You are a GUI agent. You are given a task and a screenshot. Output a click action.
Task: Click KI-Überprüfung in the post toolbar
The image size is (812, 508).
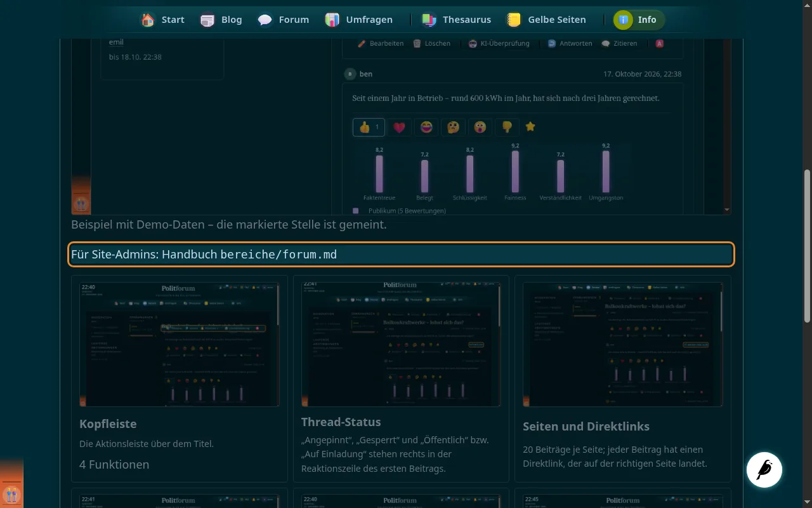pyautogui.click(x=499, y=43)
